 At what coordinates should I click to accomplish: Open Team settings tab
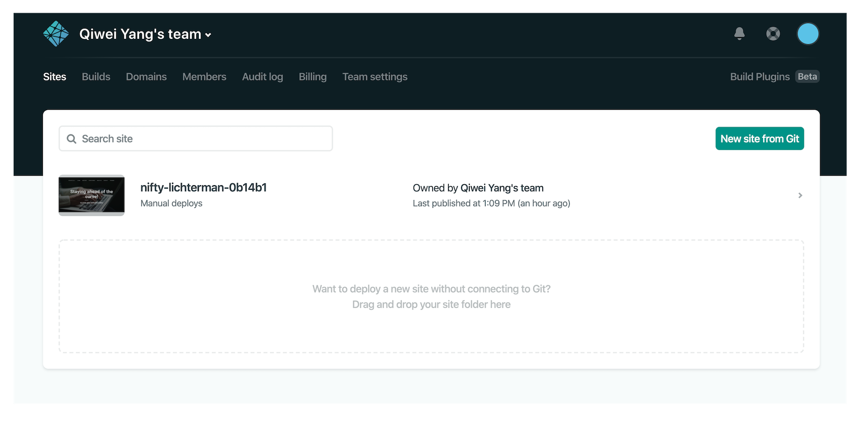pyautogui.click(x=375, y=77)
